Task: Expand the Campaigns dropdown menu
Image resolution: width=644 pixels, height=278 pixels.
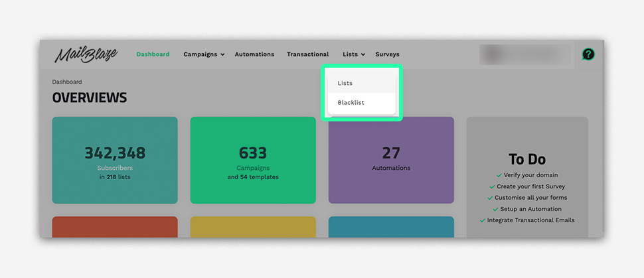Action: coord(204,54)
